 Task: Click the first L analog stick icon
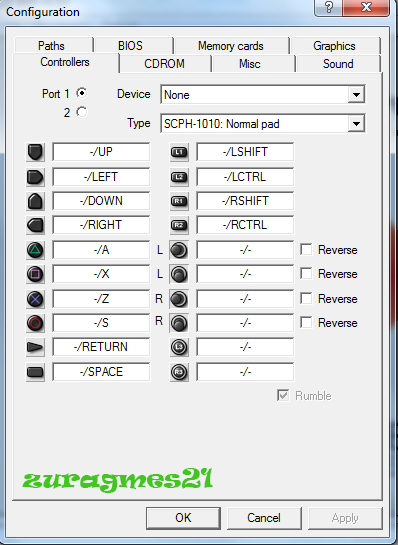click(179, 250)
